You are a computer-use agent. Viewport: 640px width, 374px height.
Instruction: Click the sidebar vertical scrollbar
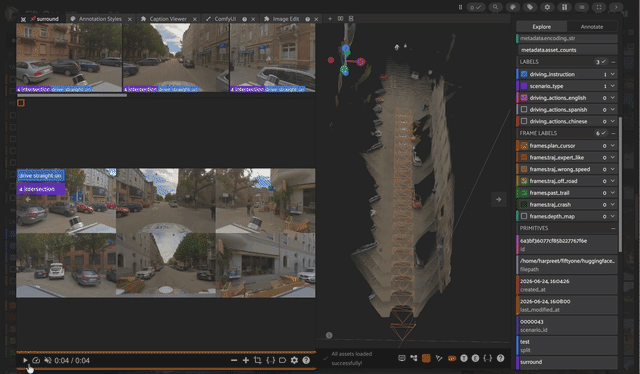(620, 184)
